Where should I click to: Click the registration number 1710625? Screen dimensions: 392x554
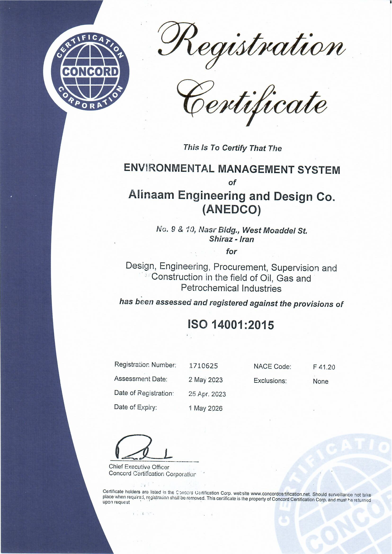pyautogui.click(x=203, y=366)
